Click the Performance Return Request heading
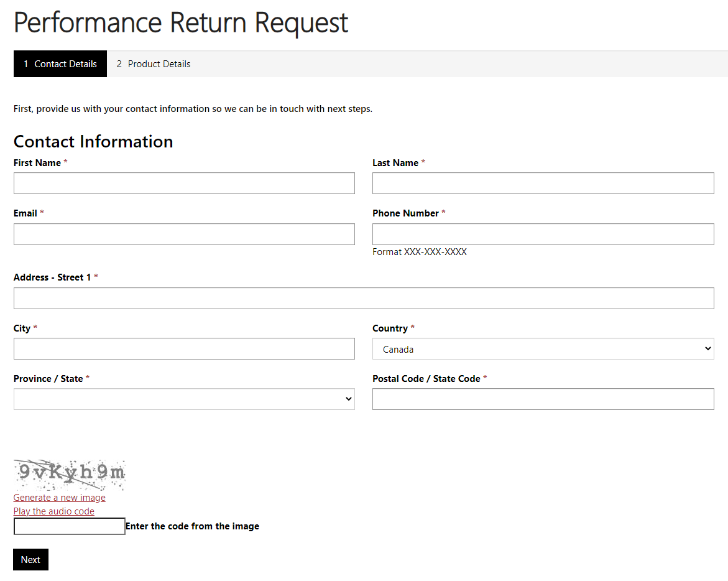728x581 pixels. click(181, 22)
